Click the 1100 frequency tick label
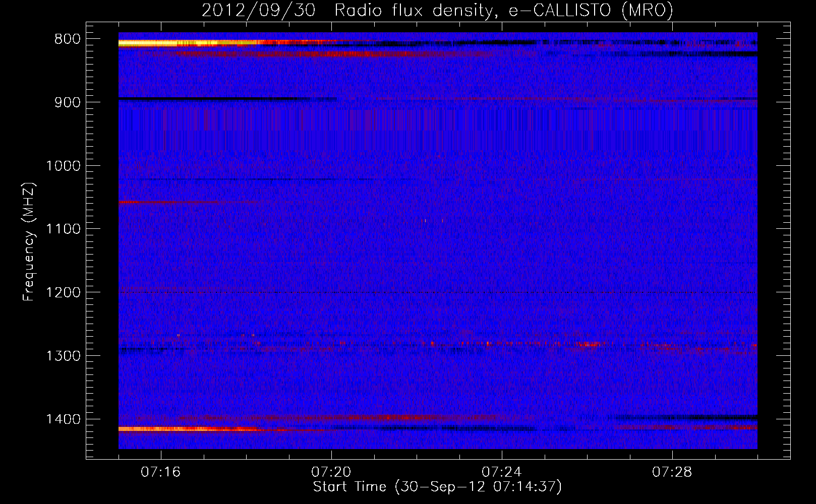Screen dimensions: 816x504 [63, 229]
